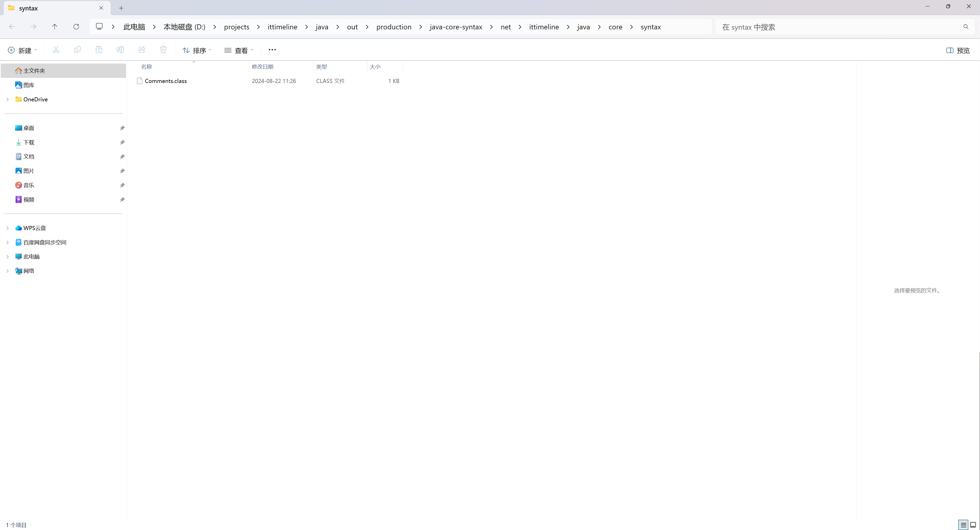
Task: Click the Share icon in toolbar
Action: click(x=142, y=50)
